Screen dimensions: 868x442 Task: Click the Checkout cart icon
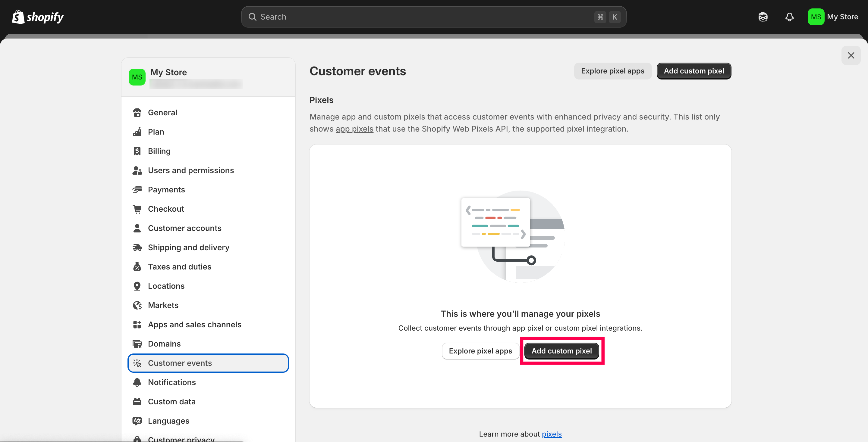[137, 209]
